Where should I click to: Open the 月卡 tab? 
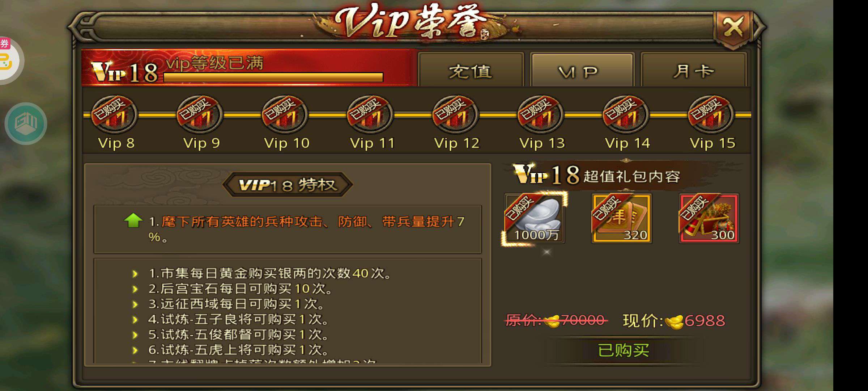coord(694,71)
